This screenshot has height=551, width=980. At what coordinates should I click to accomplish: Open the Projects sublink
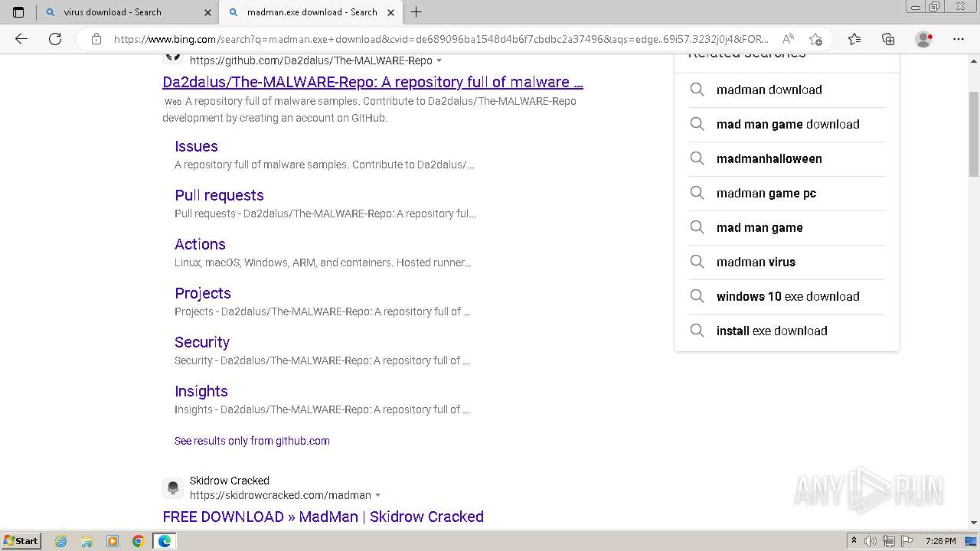(203, 293)
